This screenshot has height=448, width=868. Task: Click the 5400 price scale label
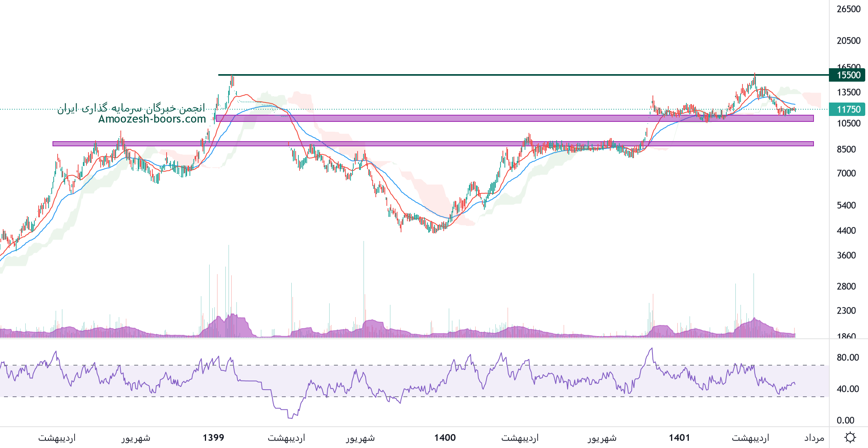point(846,205)
